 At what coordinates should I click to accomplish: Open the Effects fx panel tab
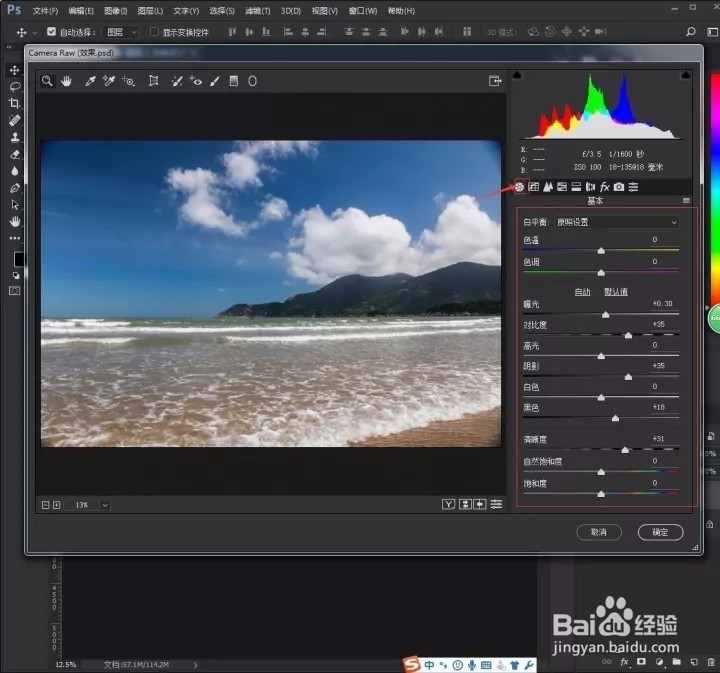tap(605, 187)
